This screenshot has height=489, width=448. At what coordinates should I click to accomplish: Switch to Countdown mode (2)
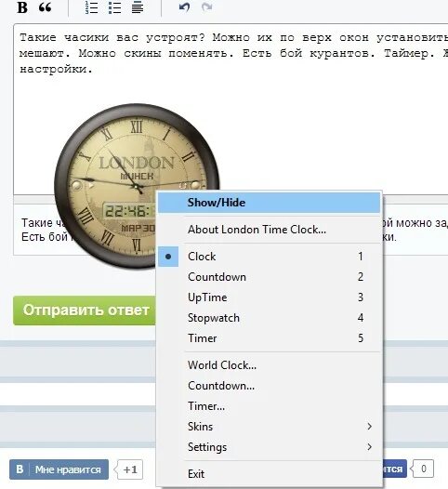click(269, 277)
